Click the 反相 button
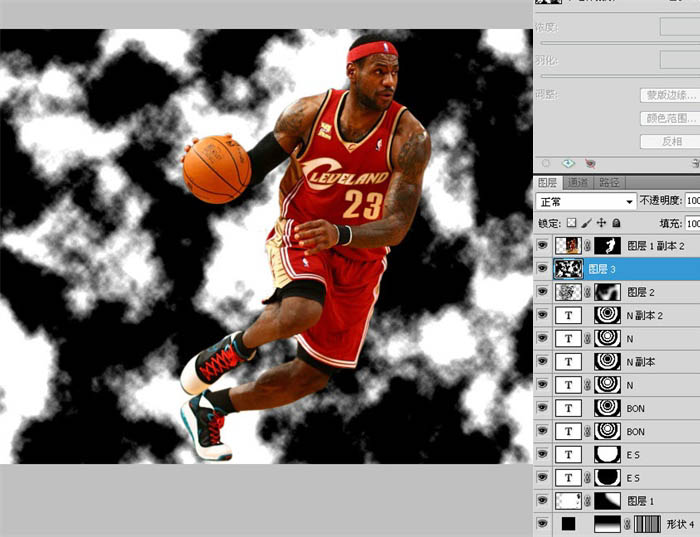 670,142
